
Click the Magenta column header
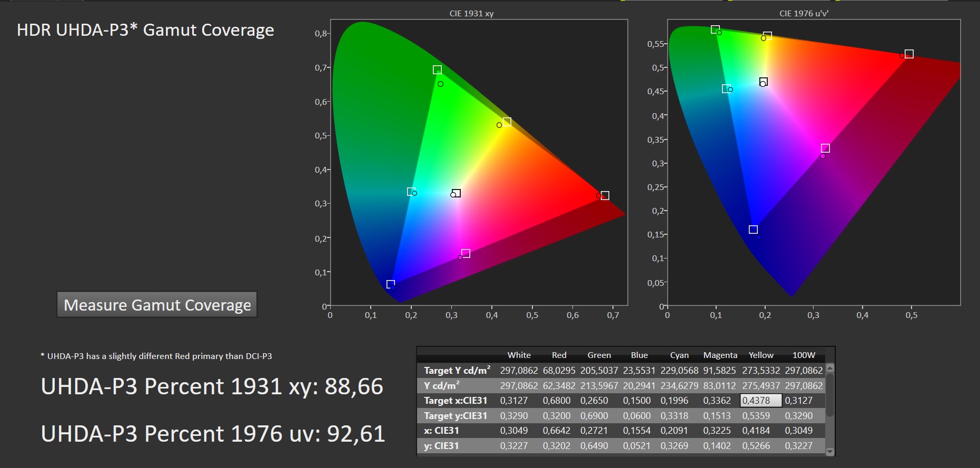pyautogui.click(x=720, y=355)
